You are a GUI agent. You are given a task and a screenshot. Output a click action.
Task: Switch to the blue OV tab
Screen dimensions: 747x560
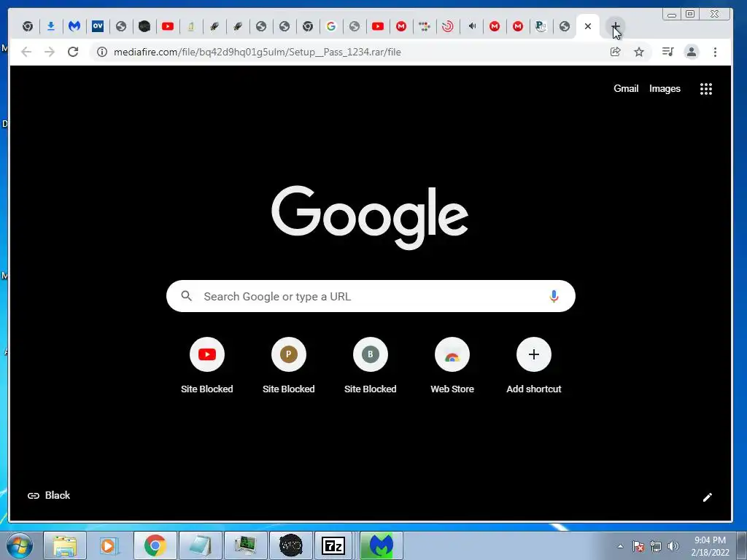[98, 26]
